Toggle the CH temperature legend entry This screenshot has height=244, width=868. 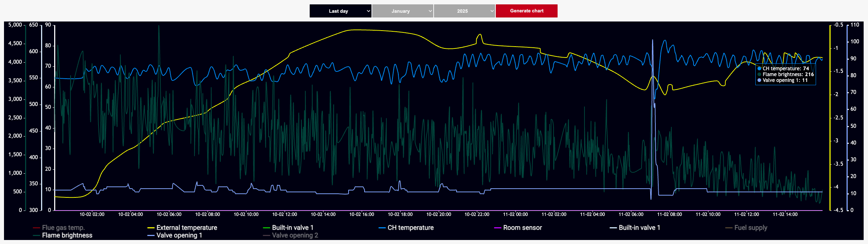[410, 228]
